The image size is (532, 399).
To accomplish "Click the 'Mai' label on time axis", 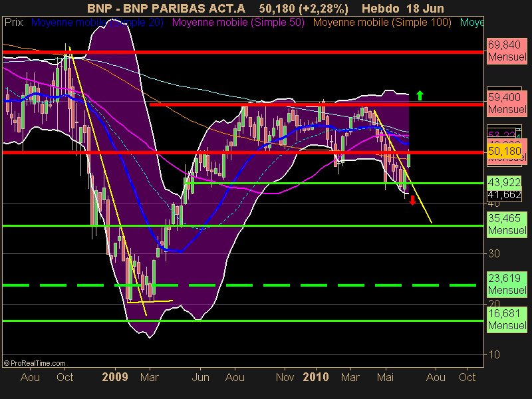I will [385, 377].
